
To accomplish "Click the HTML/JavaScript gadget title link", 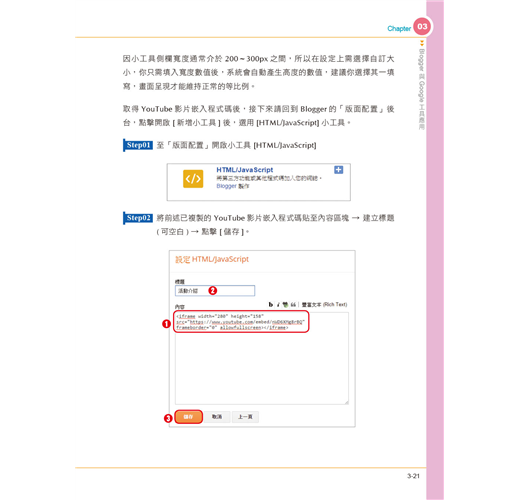I will [245, 170].
